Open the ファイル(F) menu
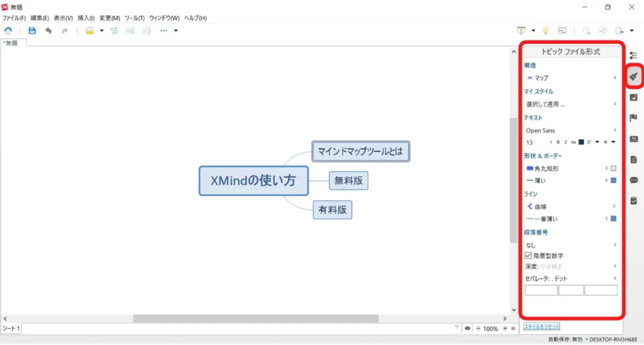 coord(14,18)
